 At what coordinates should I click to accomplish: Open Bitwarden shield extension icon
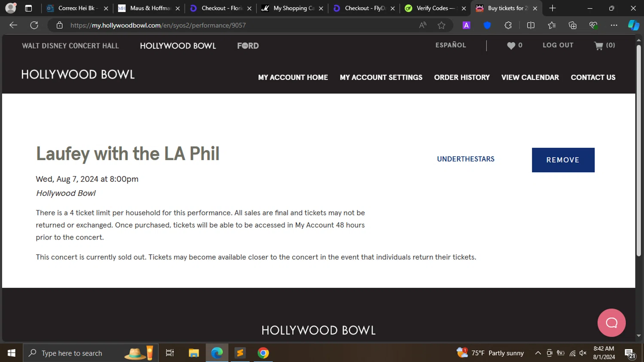tap(487, 25)
